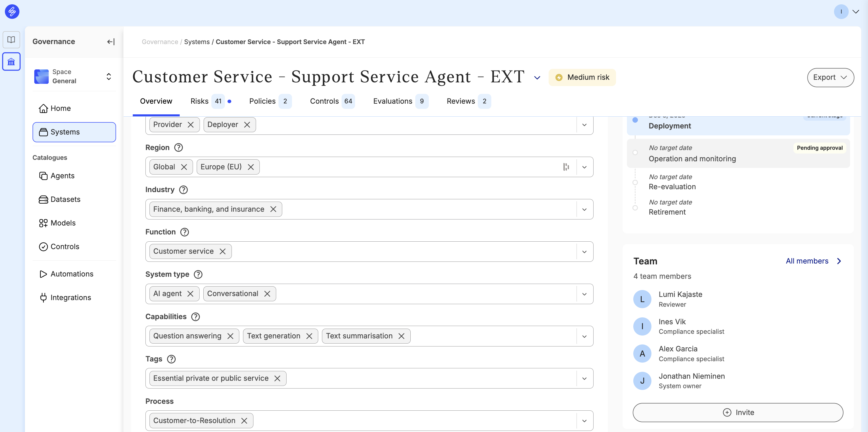Switch to the Policies tab
The image size is (868, 432).
pyautogui.click(x=270, y=101)
